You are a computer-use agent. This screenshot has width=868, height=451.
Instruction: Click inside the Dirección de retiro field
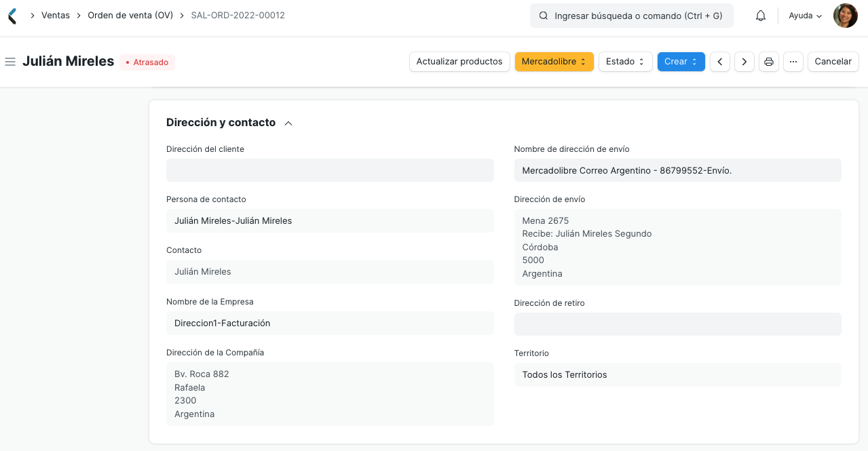click(677, 323)
